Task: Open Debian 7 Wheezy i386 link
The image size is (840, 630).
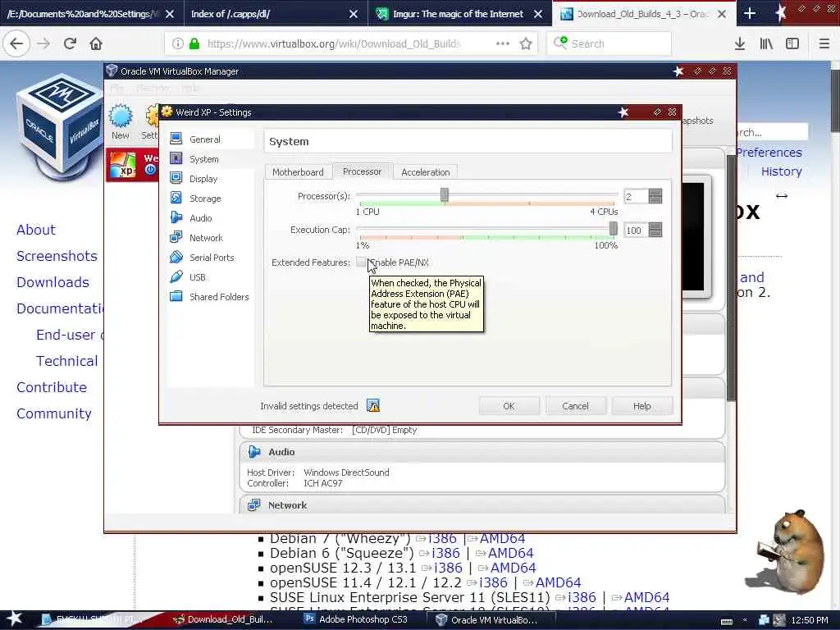Action: 443,538
